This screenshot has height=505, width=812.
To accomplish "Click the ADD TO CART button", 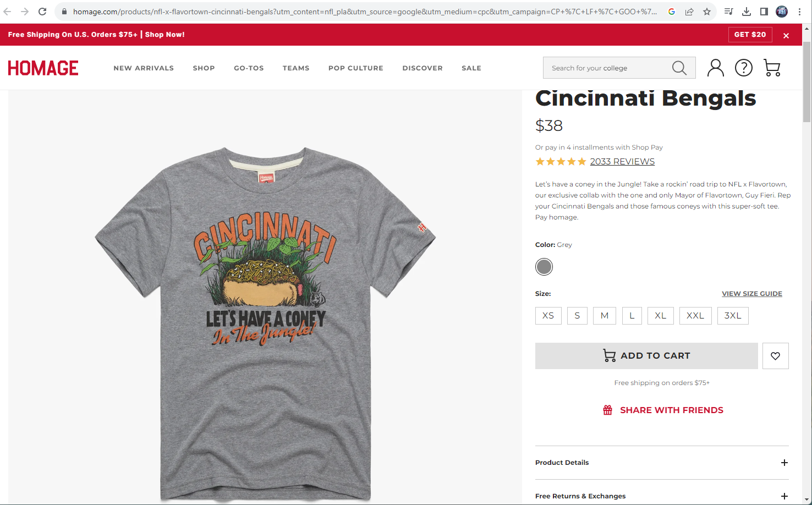I will tap(646, 356).
